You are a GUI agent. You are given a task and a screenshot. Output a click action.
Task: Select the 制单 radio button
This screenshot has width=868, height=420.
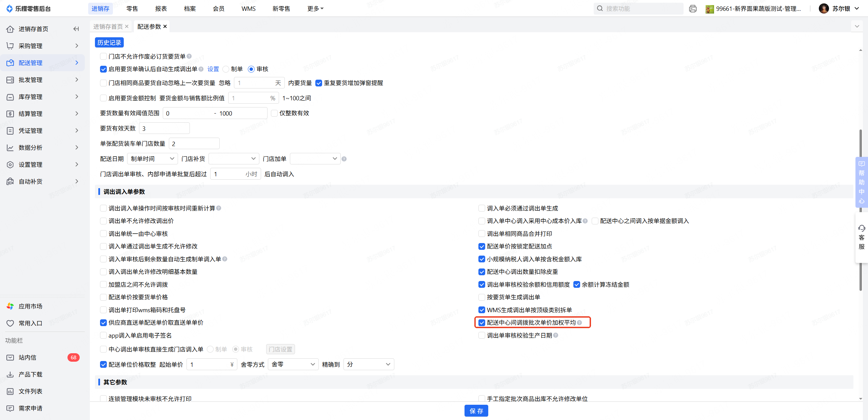click(226, 69)
